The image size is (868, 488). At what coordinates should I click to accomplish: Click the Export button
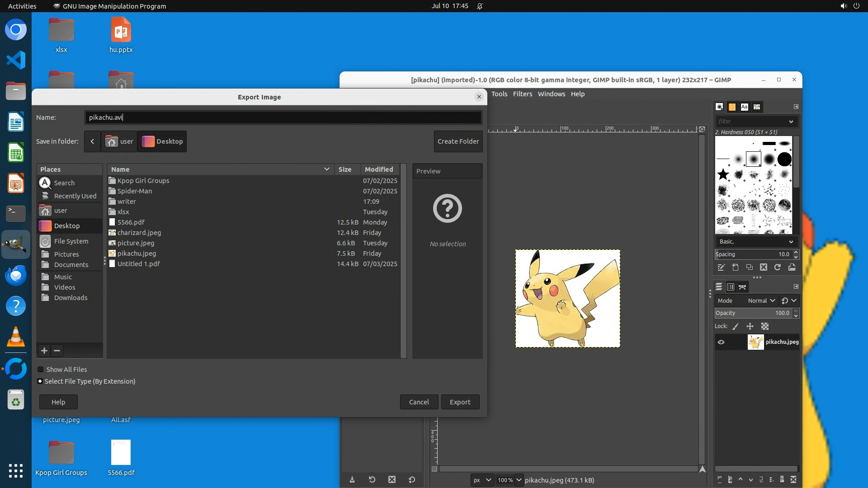click(460, 402)
